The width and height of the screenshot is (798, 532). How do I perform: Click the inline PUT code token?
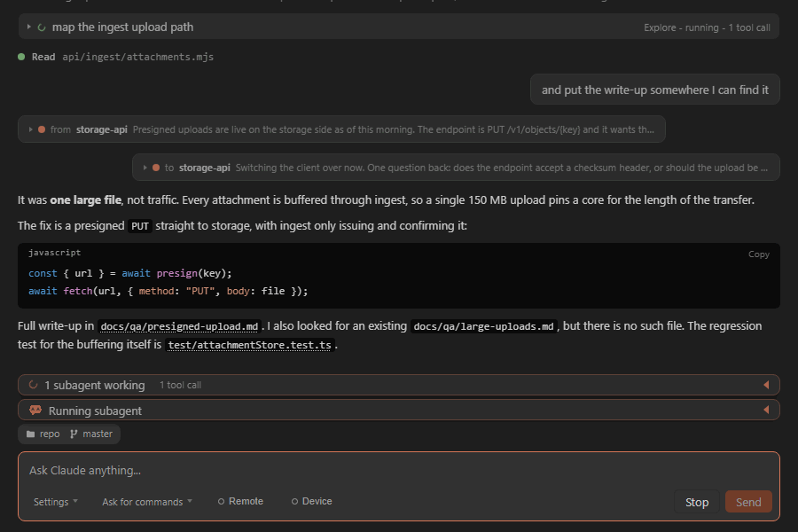[140, 226]
